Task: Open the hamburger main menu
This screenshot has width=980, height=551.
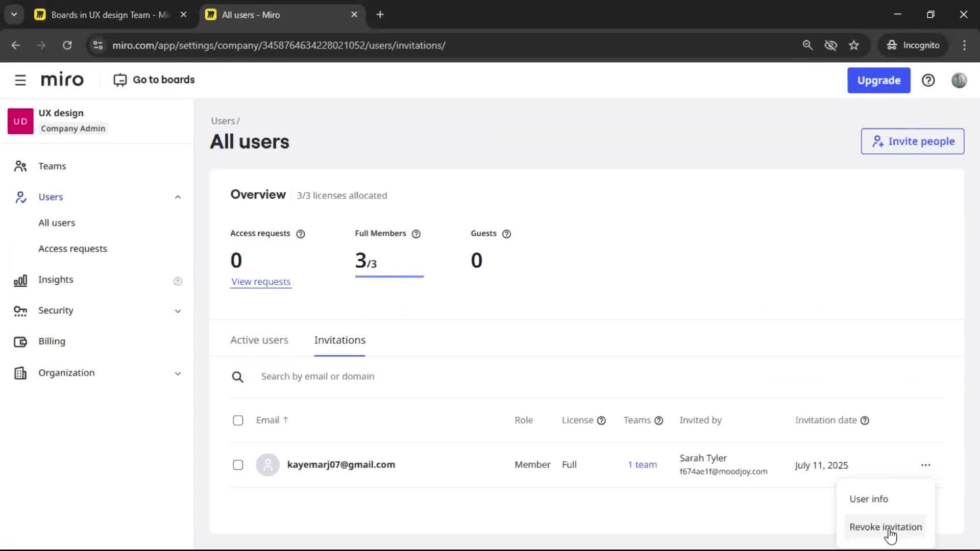Action: [20, 80]
